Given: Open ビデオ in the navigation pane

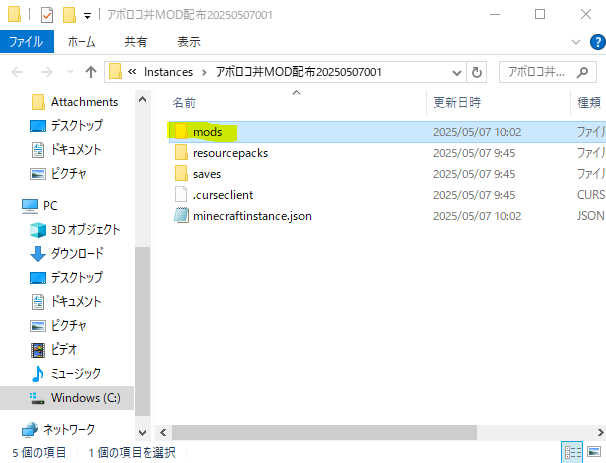Looking at the screenshot, I should [x=64, y=349].
